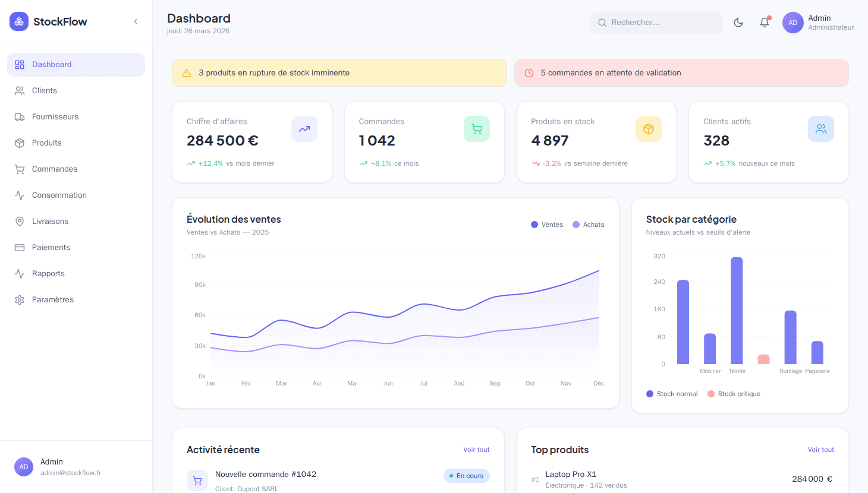
Task: Open Voir tout for Top produits
Action: click(820, 450)
